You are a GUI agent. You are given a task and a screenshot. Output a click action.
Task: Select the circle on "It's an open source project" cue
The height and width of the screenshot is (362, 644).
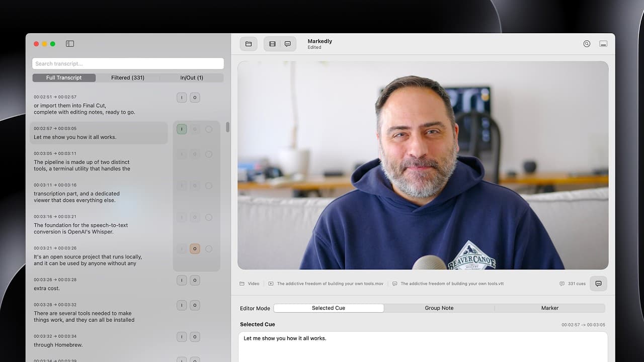pyautogui.click(x=209, y=249)
